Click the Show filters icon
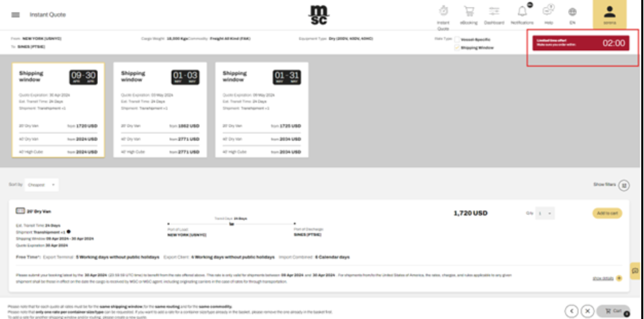The height and width of the screenshot is (319, 644). coord(624,185)
